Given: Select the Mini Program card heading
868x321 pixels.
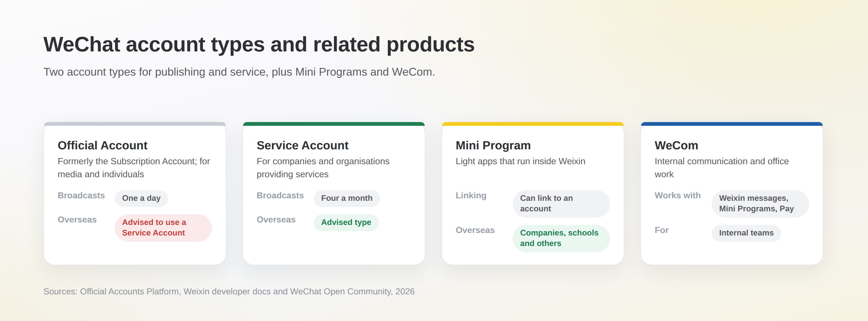Looking at the screenshot, I should pyautogui.click(x=493, y=145).
